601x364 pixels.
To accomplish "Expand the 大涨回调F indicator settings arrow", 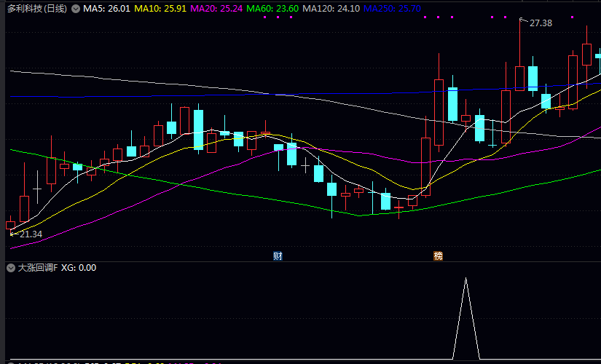I will pos(10,268).
